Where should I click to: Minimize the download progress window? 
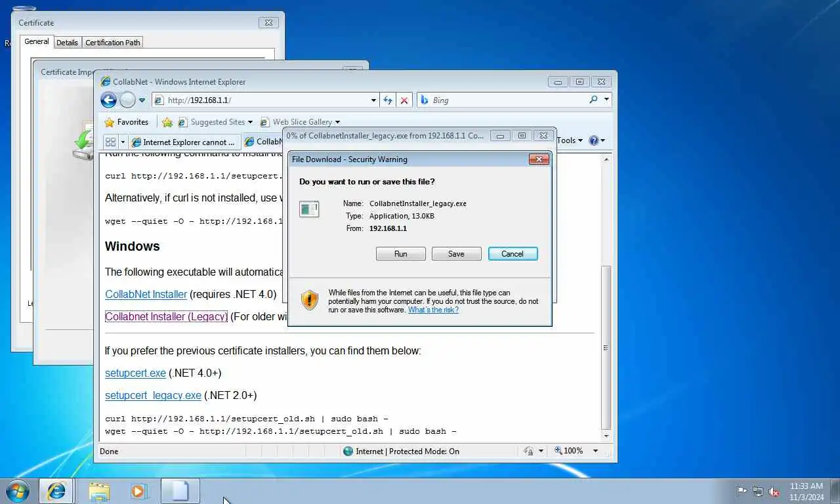500,136
